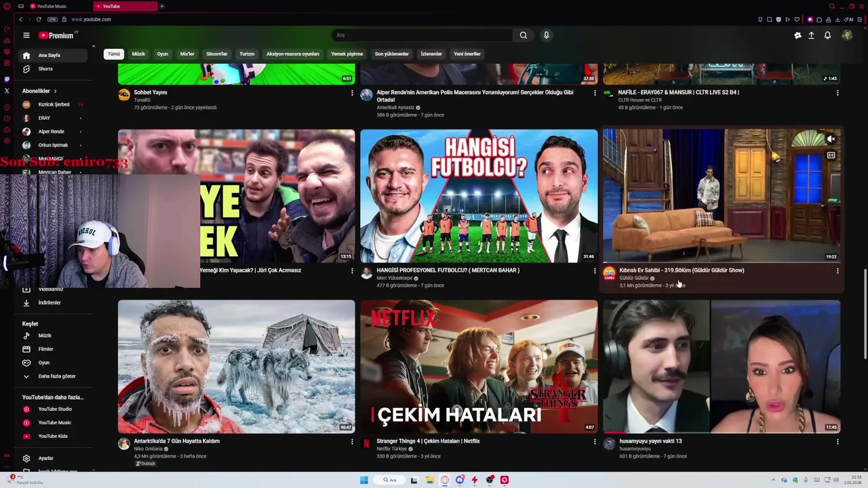Image resolution: width=868 pixels, height=488 pixels.
Task: Play the husamyuyu yayın vakti thumbnail
Action: (722, 366)
